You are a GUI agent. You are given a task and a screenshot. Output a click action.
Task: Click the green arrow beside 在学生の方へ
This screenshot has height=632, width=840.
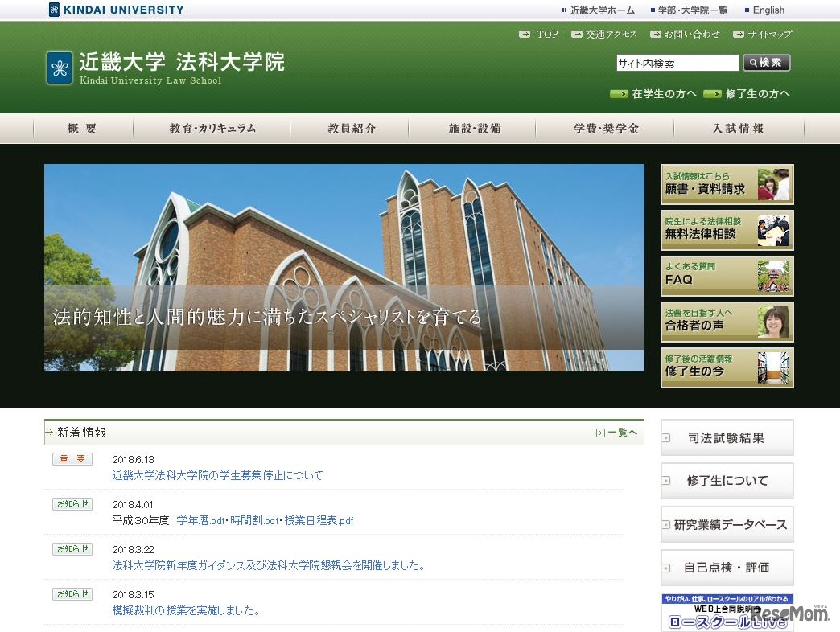(x=618, y=94)
